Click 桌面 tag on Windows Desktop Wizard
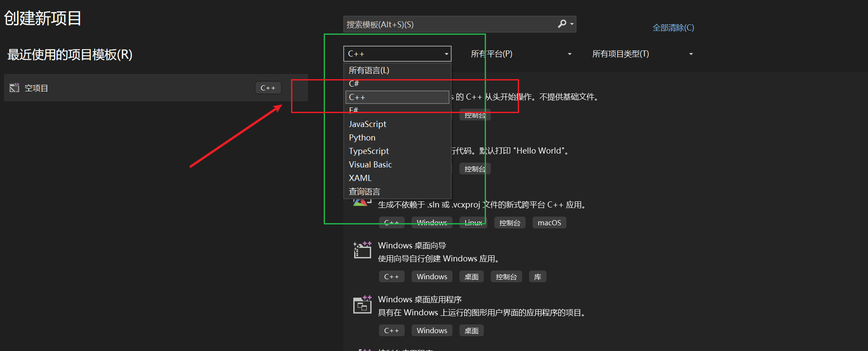Viewport: 868px width, 351px height. point(472,277)
